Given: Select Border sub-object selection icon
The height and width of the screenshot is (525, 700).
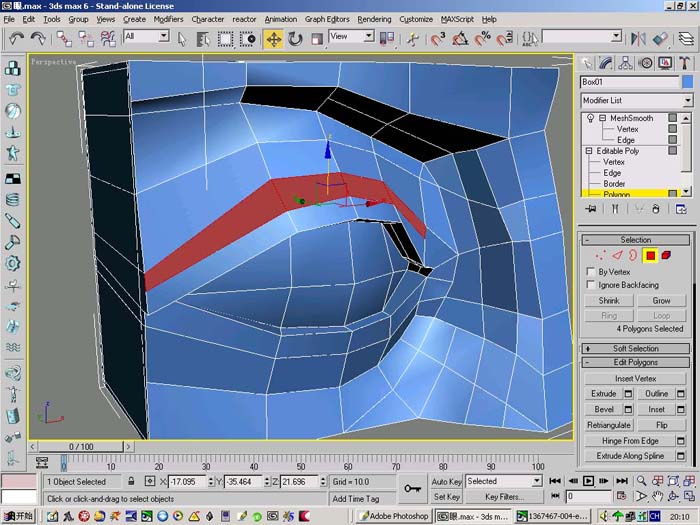Looking at the screenshot, I should (633, 255).
